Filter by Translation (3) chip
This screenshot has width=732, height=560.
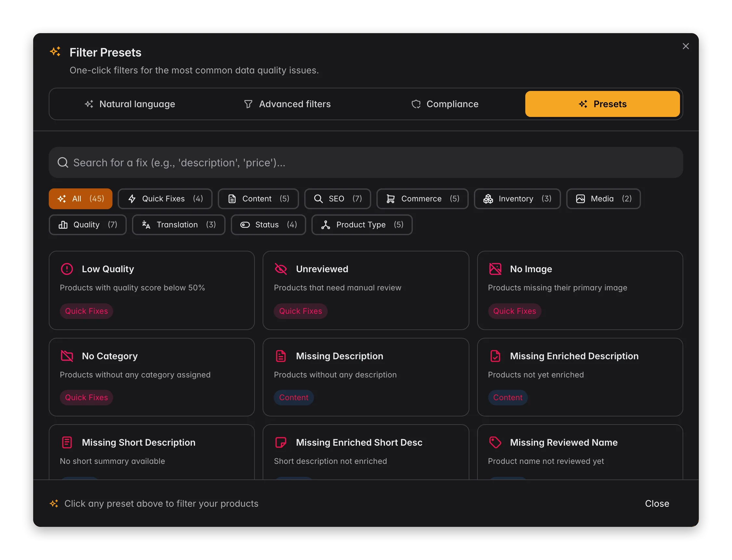pos(178,225)
